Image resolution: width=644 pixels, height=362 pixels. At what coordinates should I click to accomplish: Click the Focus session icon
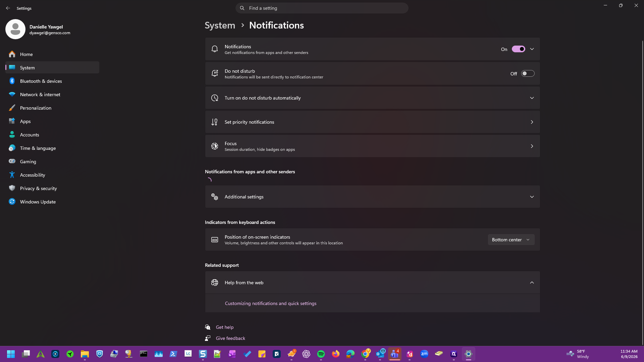(x=215, y=146)
